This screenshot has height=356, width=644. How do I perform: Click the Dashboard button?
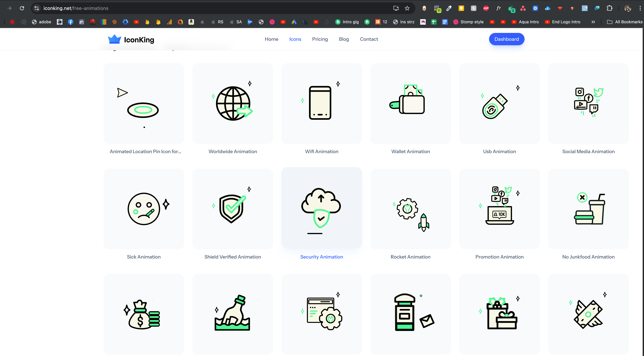(507, 39)
